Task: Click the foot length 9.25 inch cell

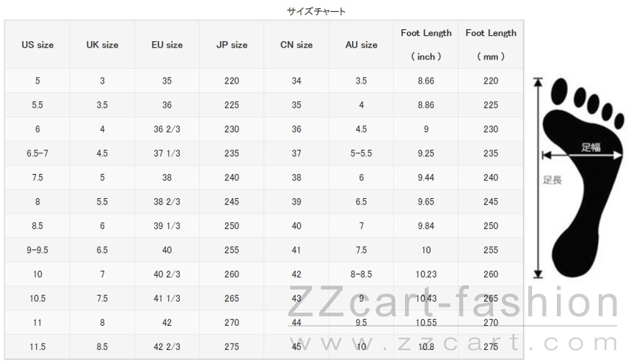Action: pos(426,153)
